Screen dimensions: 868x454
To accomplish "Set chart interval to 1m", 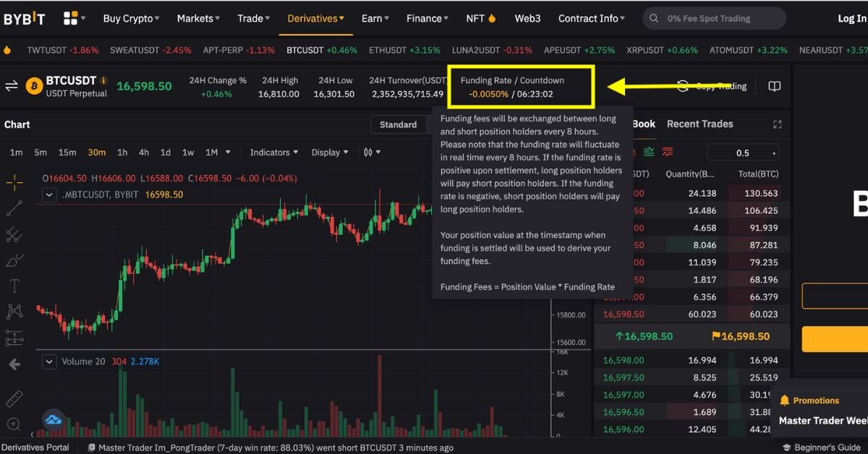I will (x=16, y=153).
